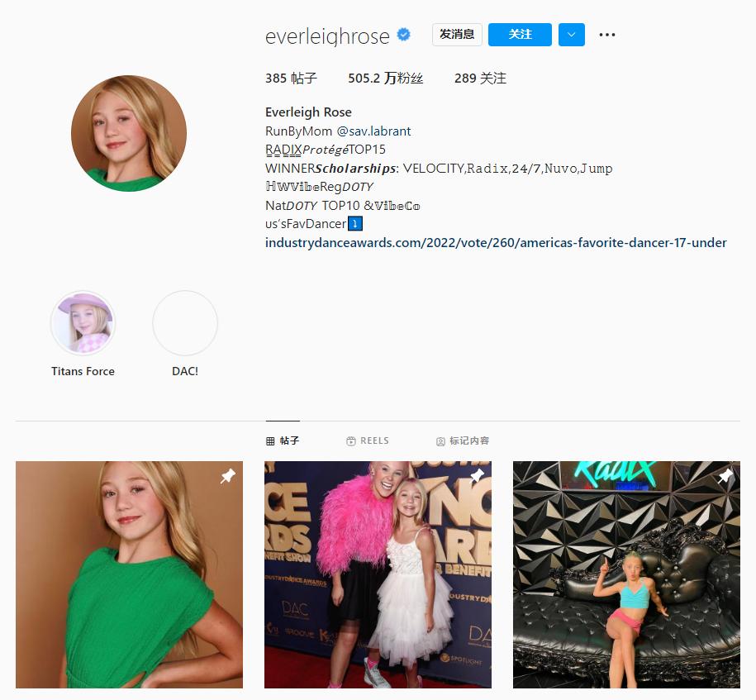This screenshot has height=700, width=756.
Task: Click the 发消息 message button
Action: pyautogui.click(x=457, y=35)
